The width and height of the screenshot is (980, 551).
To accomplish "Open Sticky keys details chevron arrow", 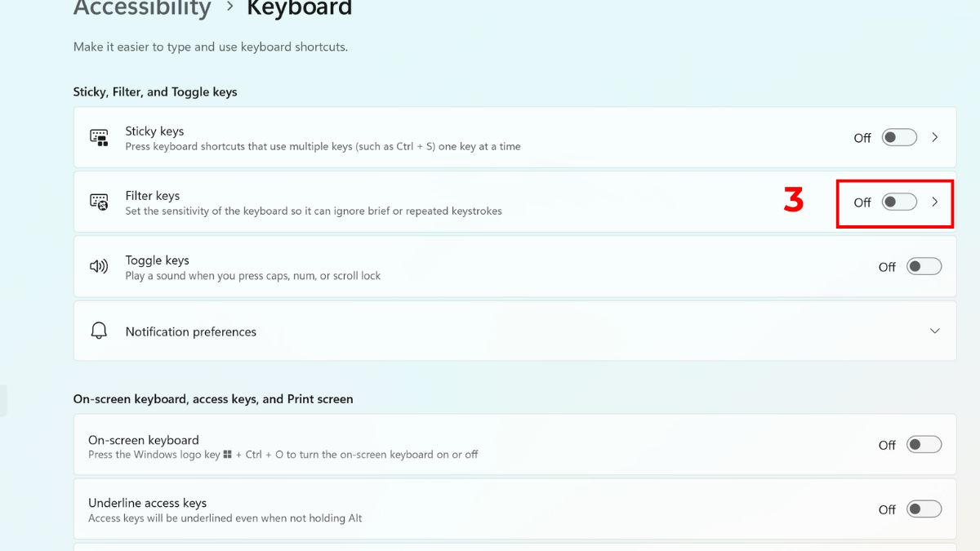I will pyautogui.click(x=935, y=137).
